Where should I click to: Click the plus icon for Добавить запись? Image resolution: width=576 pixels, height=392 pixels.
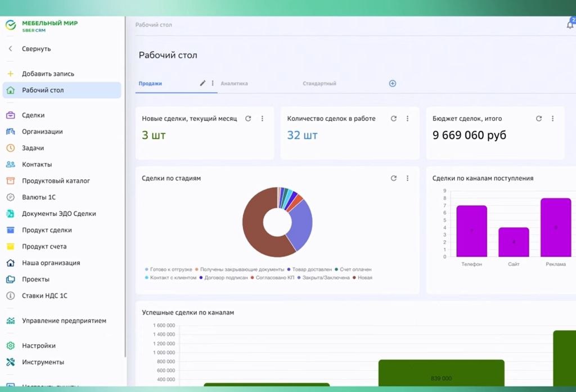pyautogui.click(x=10, y=74)
